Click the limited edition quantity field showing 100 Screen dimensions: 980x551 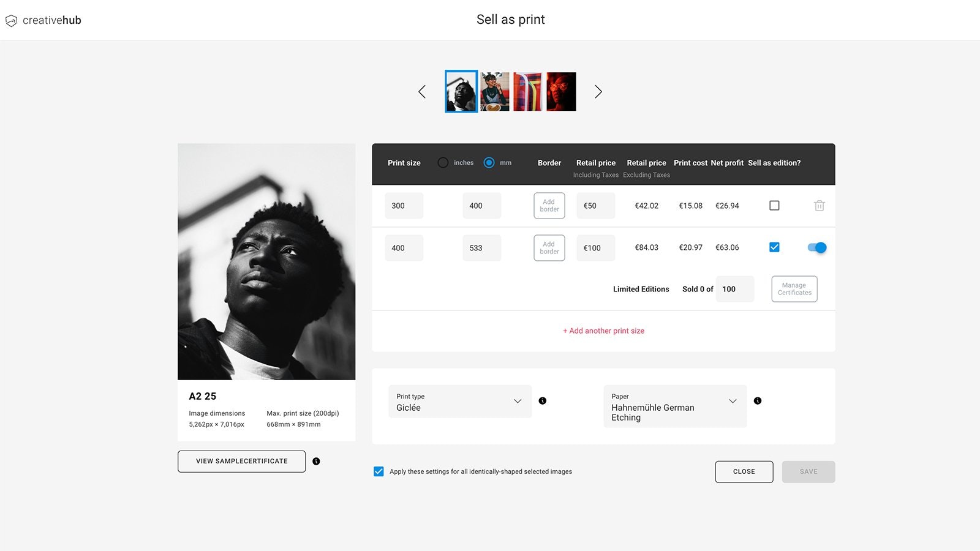734,289
